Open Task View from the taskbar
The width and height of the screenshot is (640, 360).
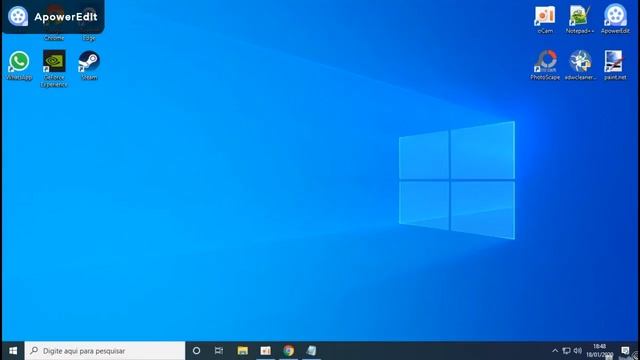[219, 351]
